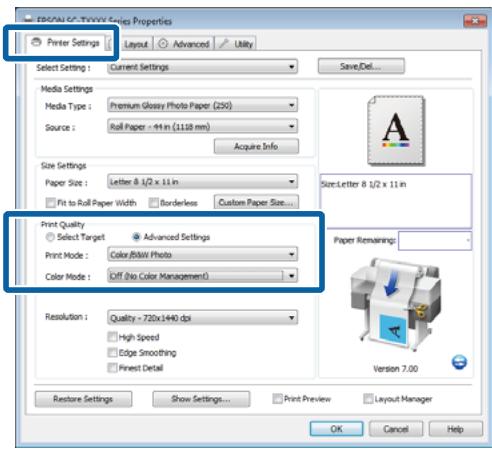Viewport: 492px width, 451px height.
Task: Click the wrench icon on Utility tab
Action: click(x=224, y=44)
